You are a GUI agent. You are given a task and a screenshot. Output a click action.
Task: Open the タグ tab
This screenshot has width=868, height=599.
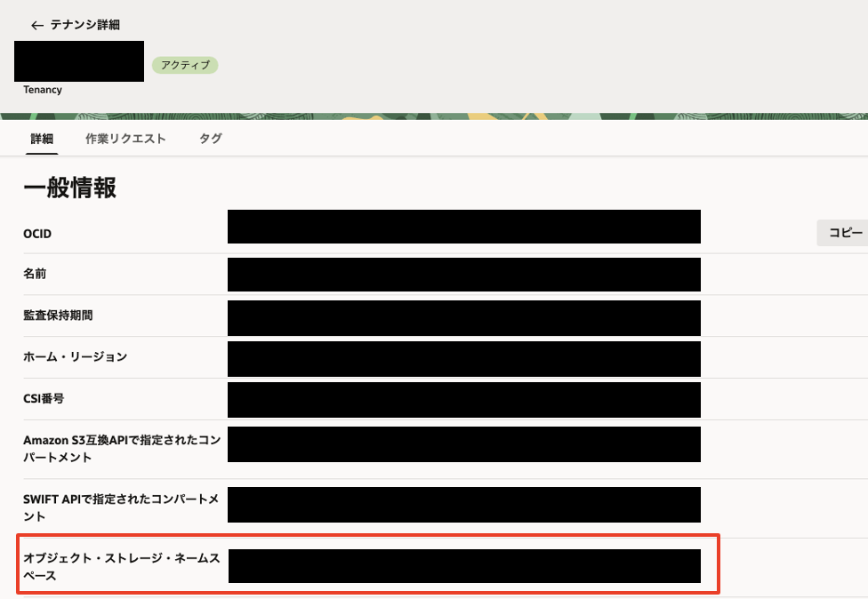pos(210,139)
